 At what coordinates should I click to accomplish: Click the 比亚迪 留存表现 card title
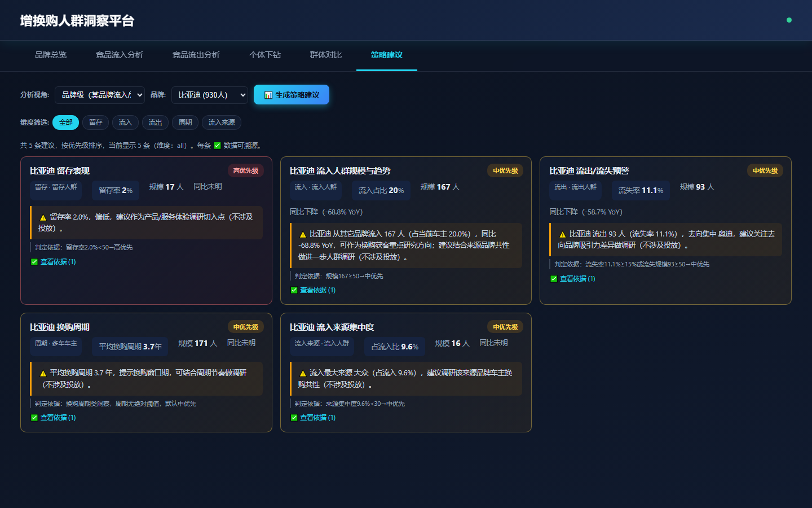point(60,171)
